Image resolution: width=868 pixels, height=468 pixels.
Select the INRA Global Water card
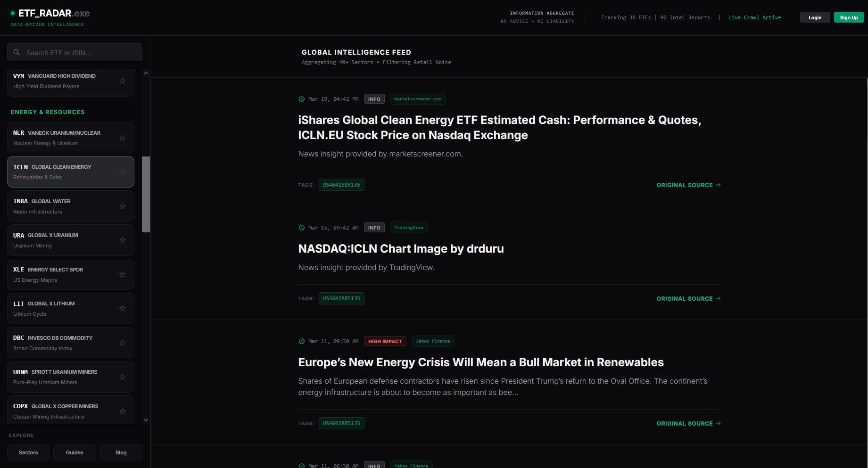coord(71,206)
